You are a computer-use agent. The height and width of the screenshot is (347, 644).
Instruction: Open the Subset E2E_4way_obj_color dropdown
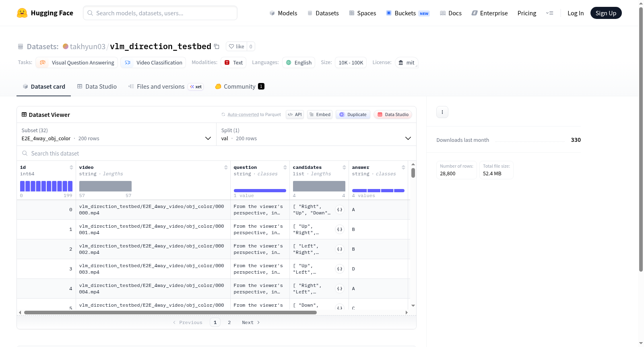tap(116, 134)
